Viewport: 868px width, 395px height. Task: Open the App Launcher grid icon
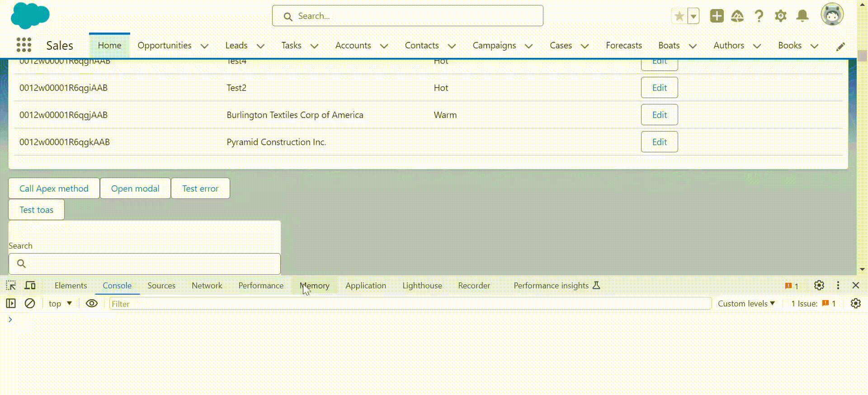24,45
